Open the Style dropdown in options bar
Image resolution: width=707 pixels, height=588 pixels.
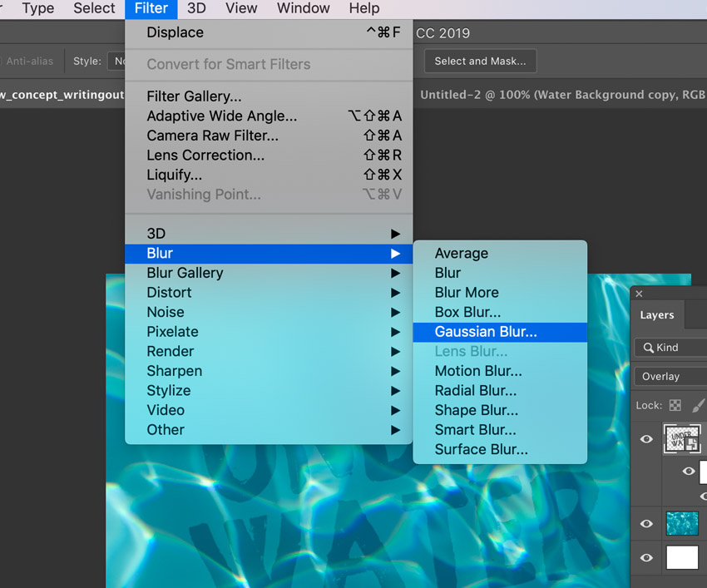pyautogui.click(x=116, y=61)
